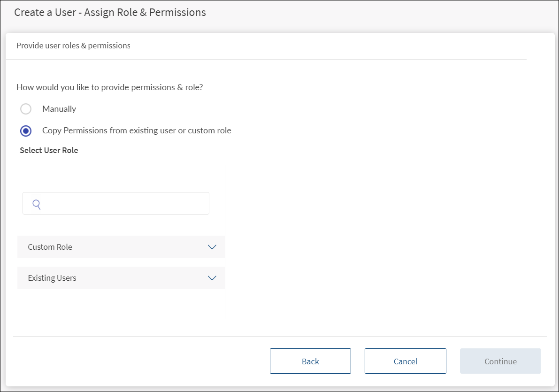
Task: Click inside the role search field
Action: [124, 204]
